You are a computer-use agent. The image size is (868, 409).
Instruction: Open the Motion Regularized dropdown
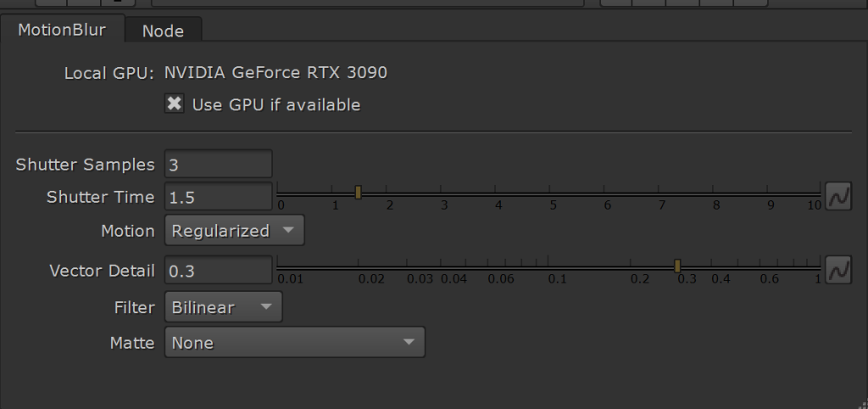[235, 231]
